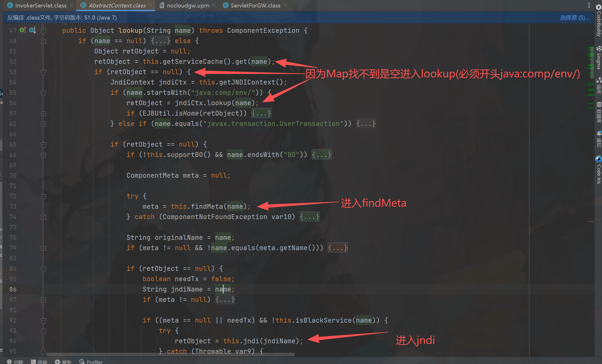Switch to the InvokerServlet.class tab

click(x=40, y=5)
